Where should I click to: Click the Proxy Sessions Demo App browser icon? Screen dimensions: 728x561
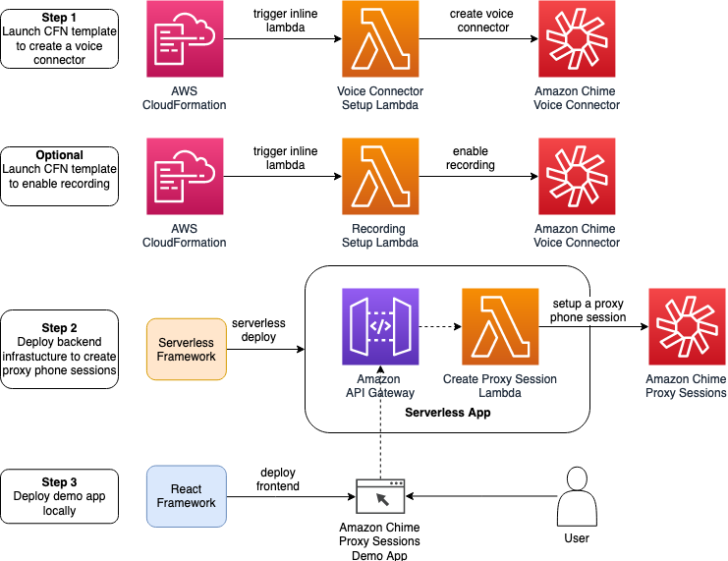pos(380,496)
